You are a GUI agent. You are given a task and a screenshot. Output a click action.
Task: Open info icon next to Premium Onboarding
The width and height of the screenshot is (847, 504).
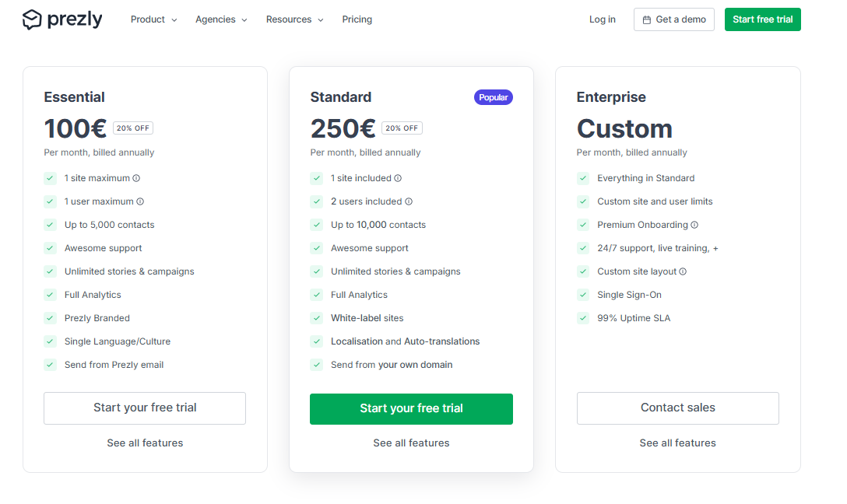(x=694, y=225)
